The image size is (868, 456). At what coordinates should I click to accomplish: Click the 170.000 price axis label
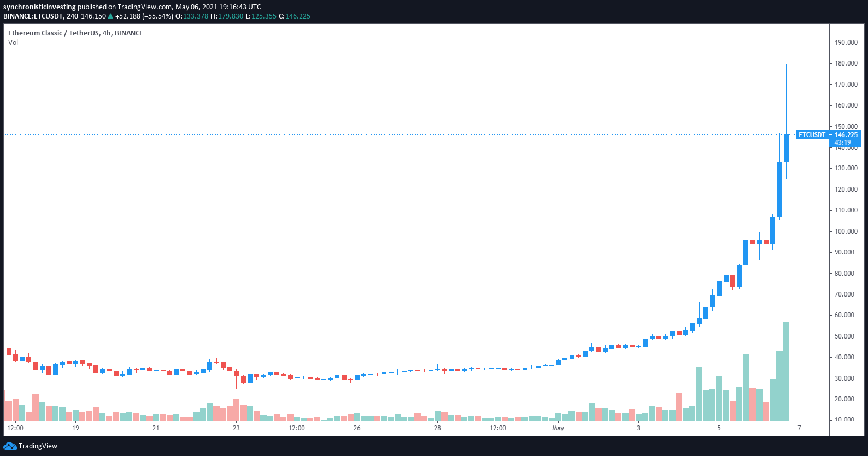pyautogui.click(x=846, y=85)
